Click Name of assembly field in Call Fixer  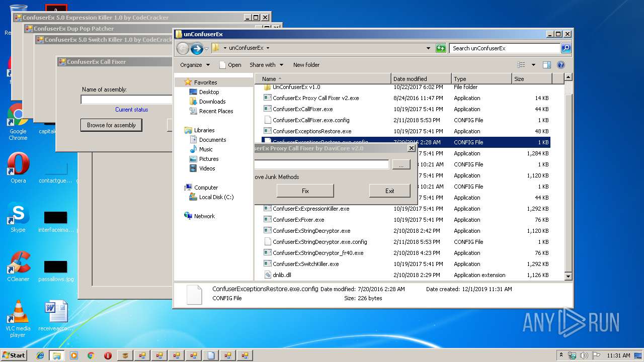pos(126,100)
